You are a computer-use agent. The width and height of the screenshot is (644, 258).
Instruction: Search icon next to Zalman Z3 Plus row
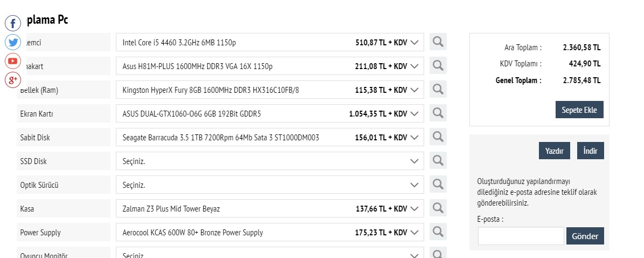(438, 208)
